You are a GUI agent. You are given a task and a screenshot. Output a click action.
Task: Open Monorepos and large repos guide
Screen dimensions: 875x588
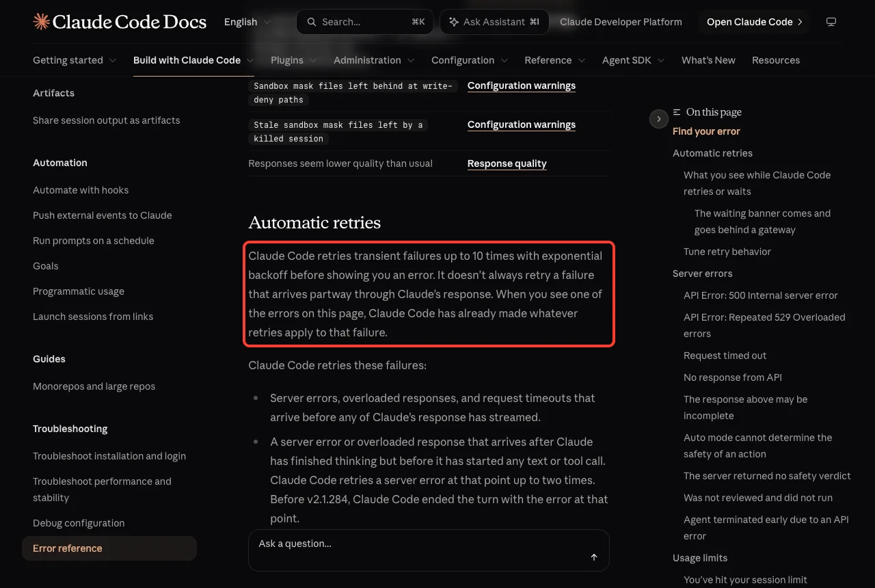click(94, 386)
